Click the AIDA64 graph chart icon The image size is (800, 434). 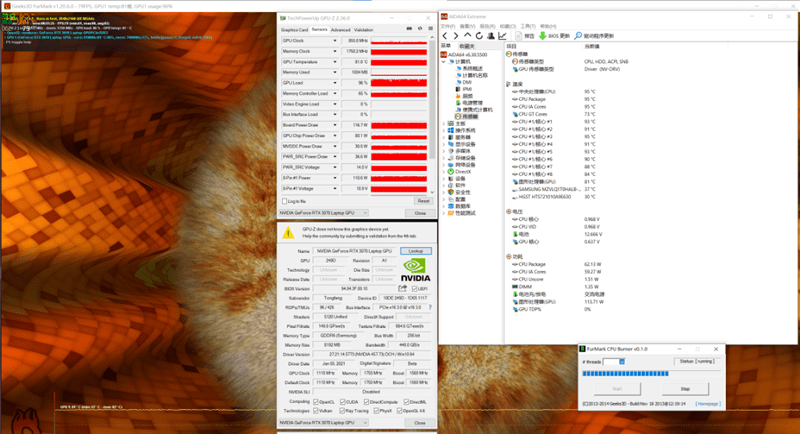pyautogui.click(x=502, y=36)
